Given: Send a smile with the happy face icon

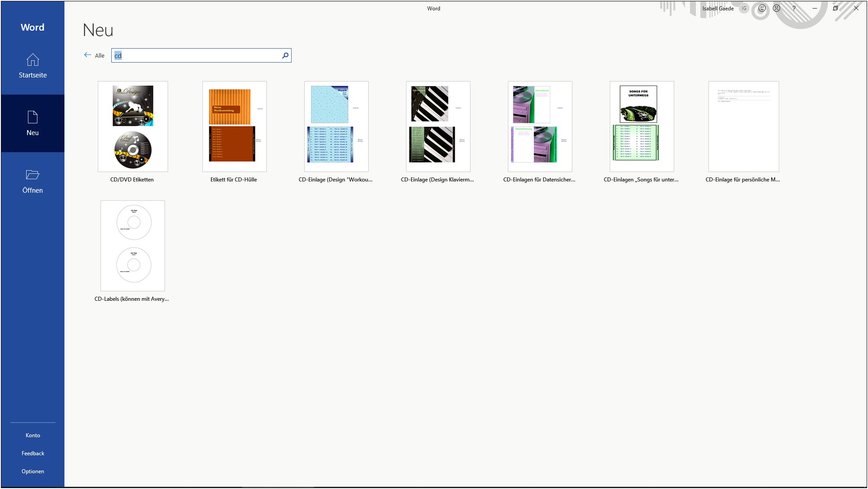Looking at the screenshot, I should coord(762,8).
